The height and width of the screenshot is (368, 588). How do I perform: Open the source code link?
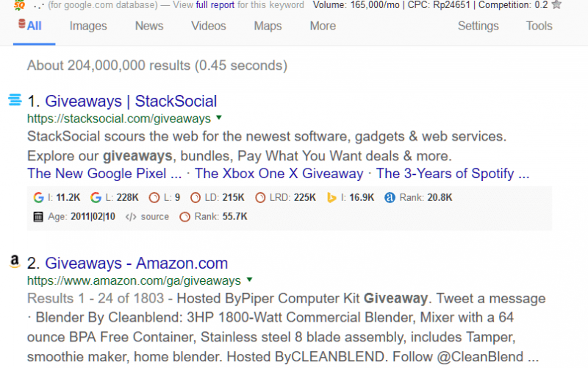tap(147, 216)
